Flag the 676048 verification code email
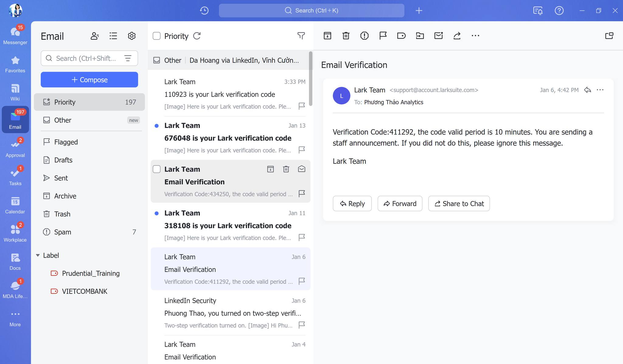Screen dimensions: 623x364 (x=301, y=150)
